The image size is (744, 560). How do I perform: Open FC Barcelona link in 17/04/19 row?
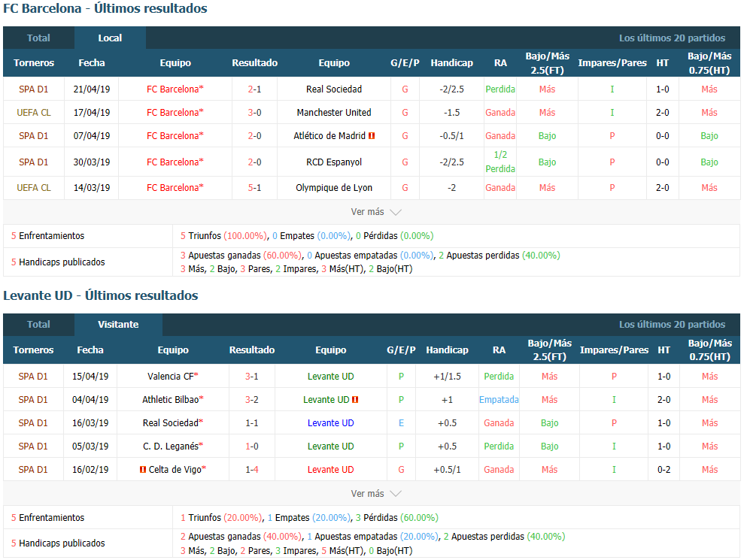[175, 113]
